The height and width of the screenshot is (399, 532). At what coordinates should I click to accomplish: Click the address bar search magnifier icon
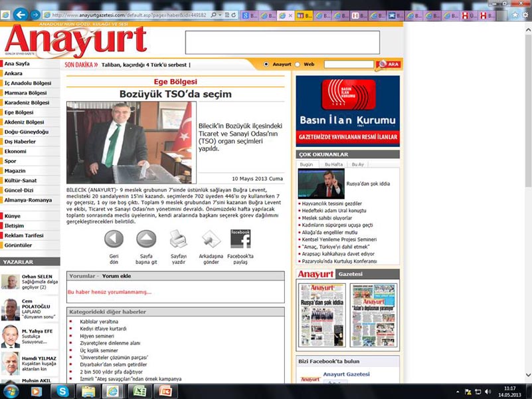tap(213, 15)
